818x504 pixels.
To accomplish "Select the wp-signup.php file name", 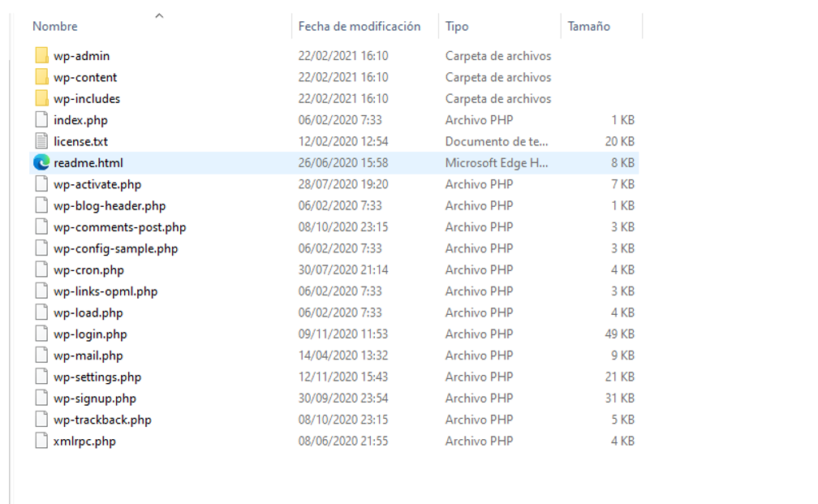I will 94,398.
